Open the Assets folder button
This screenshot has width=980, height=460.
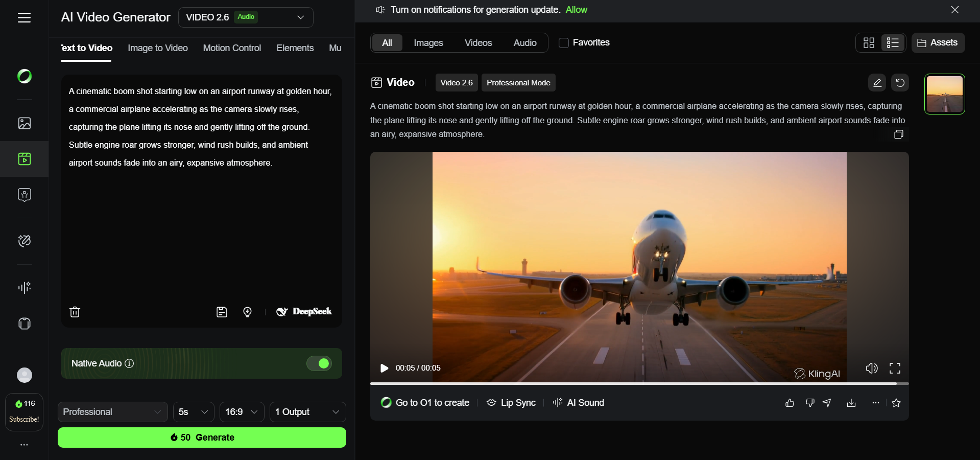click(938, 42)
